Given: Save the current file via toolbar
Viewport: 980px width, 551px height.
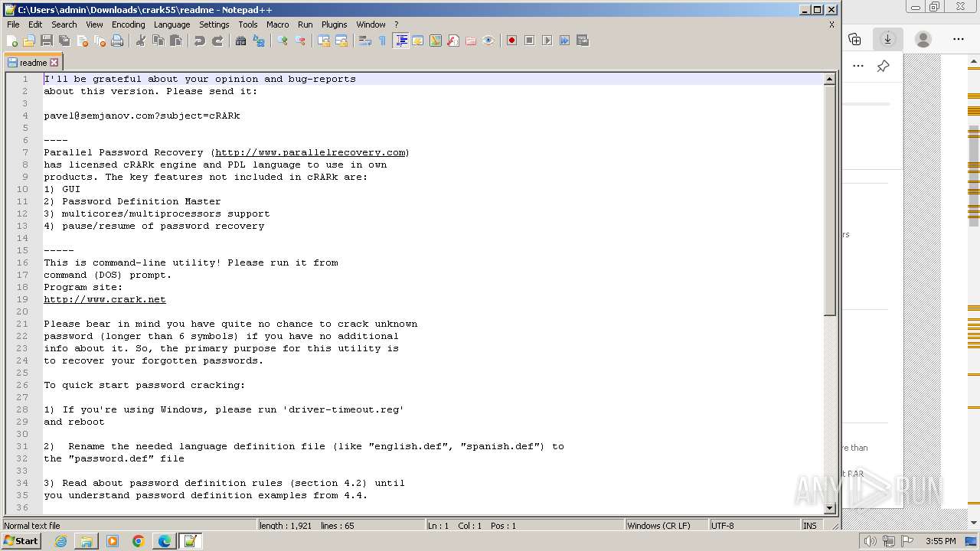Looking at the screenshot, I should pyautogui.click(x=47, y=41).
